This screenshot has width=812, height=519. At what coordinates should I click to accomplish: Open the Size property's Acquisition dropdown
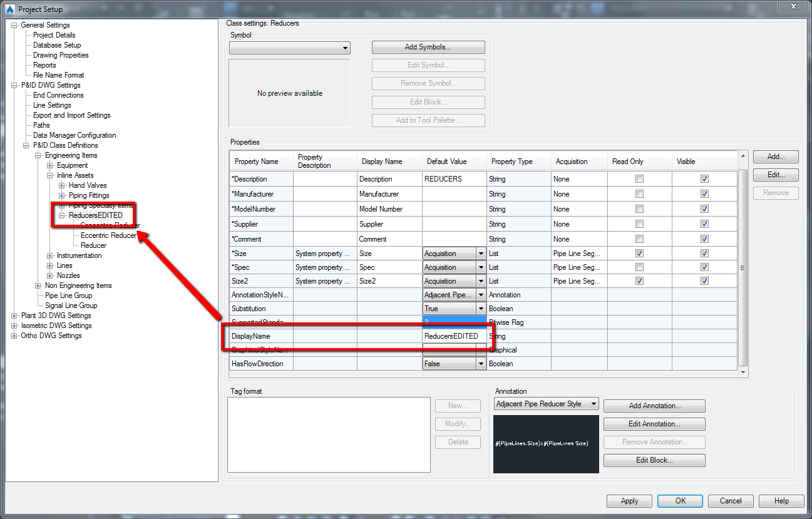[481, 253]
